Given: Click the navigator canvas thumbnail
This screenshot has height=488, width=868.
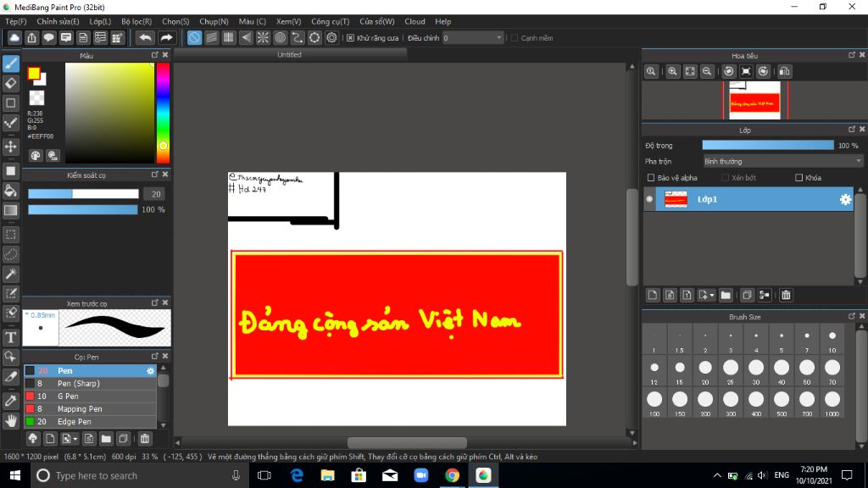Looking at the screenshot, I should coord(754,100).
